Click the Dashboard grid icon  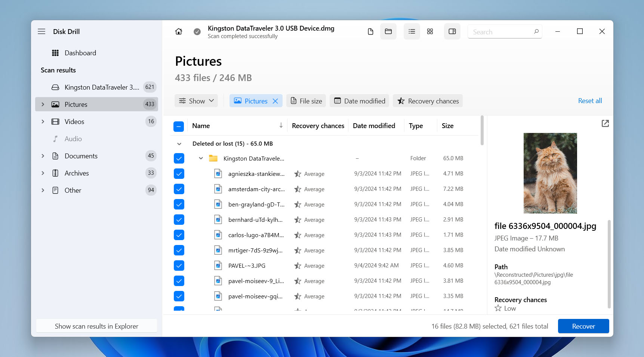coord(55,53)
